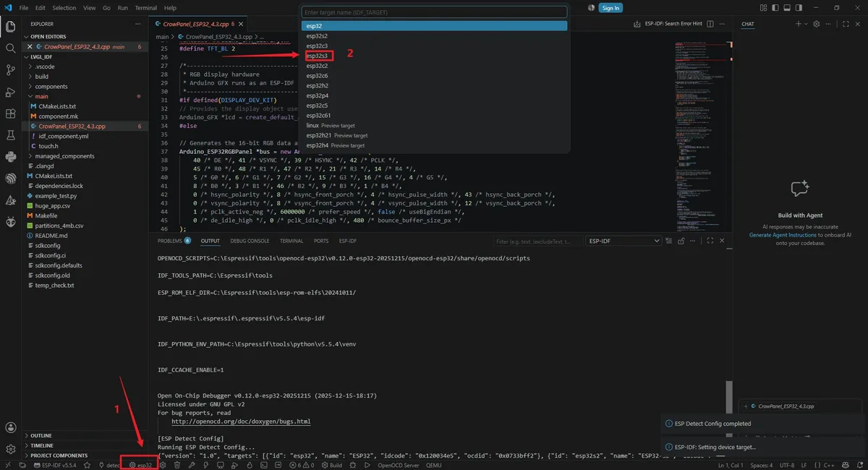Open the Selection menu
The height and width of the screenshot is (470, 868).
64,8
